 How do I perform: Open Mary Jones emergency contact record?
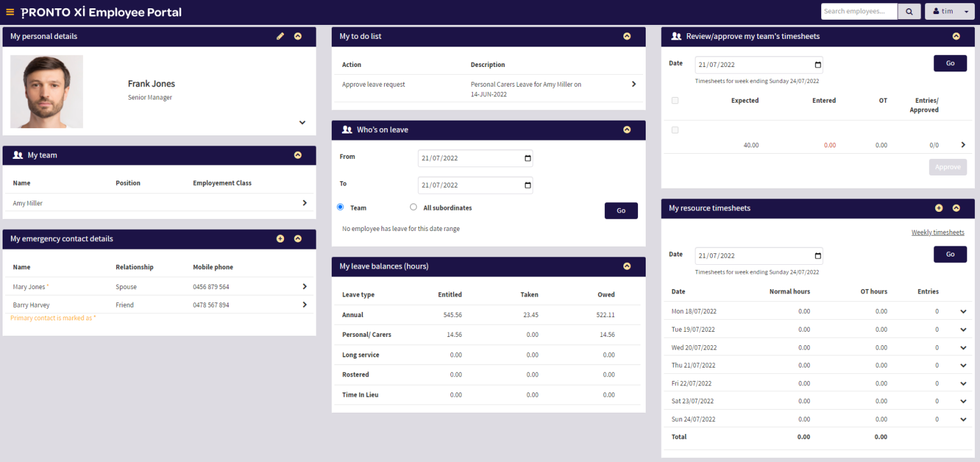tap(305, 286)
